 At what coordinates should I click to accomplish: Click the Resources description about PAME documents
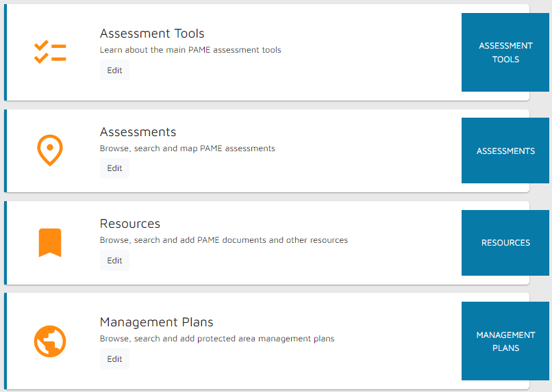click(224, 240)
